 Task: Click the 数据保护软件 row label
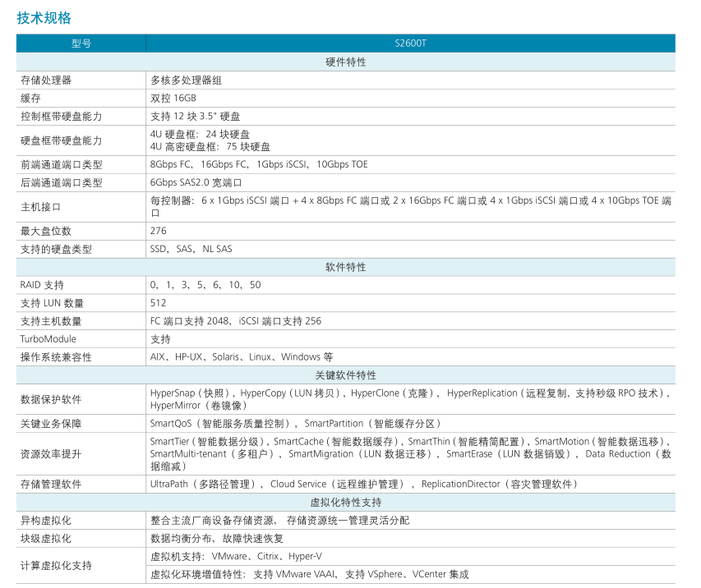(x=51, y=399)
